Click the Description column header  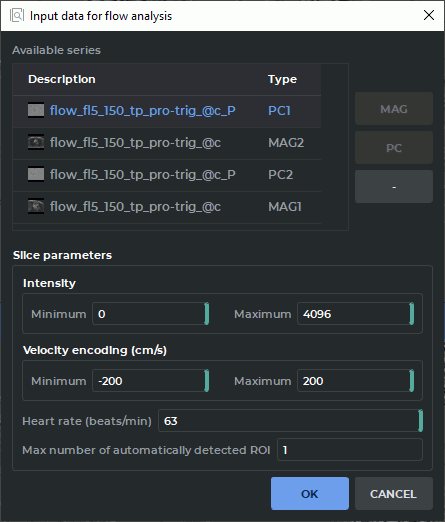pyautogui.click(x=62, y=79)
